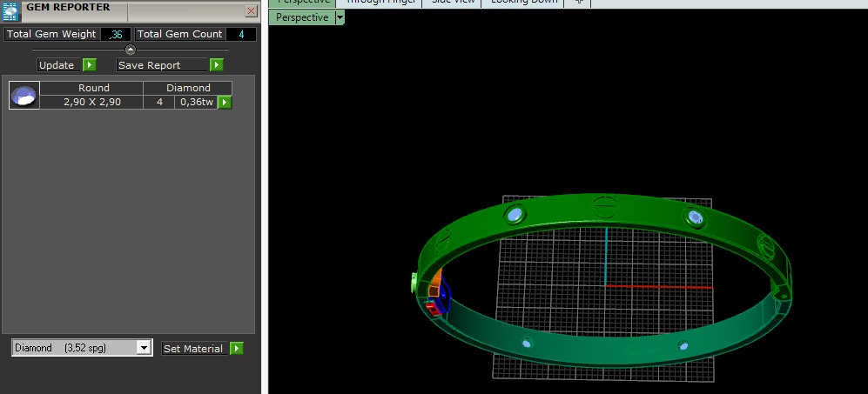Image resolution: width=868 pixels, height=394 pixels.
Task: Close the Gem Reporter panel
Action: [252, 11]
